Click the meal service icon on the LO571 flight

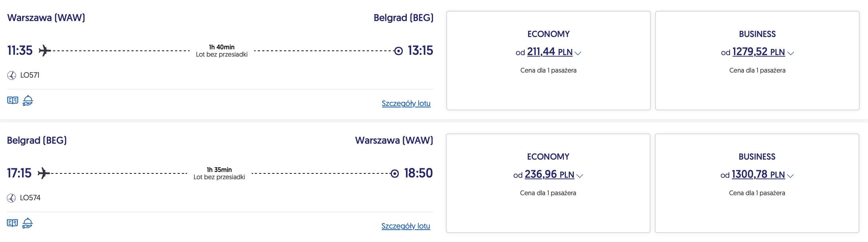28,101
